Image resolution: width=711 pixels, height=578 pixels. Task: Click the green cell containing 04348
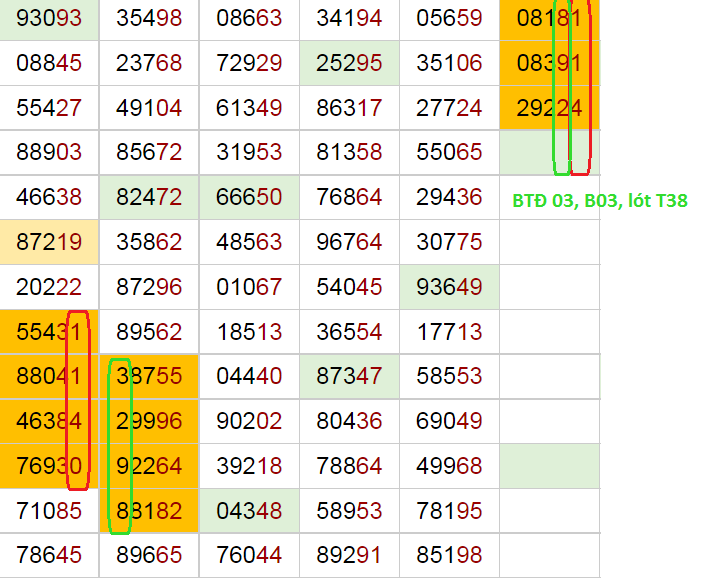coord(249,512)
